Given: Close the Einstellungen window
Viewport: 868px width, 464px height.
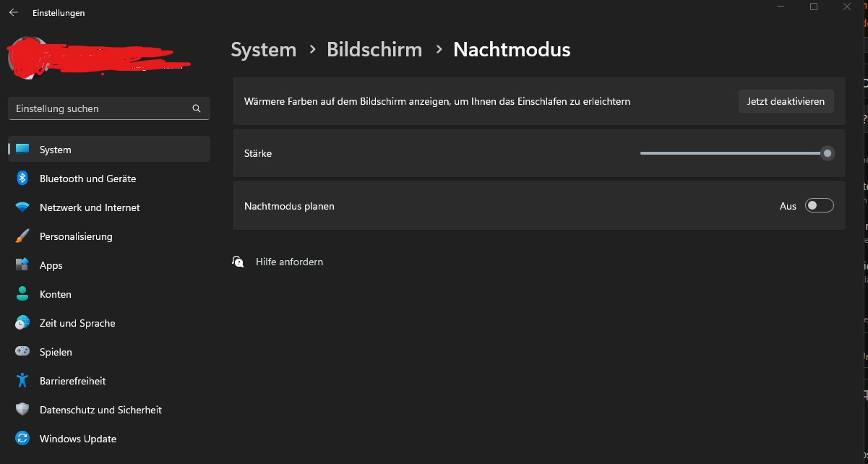Looking at the screenshot, I should click(847, 7).
